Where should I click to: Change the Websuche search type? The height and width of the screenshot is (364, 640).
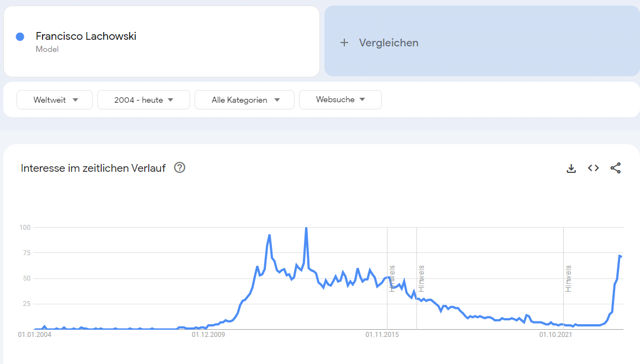tap(340, 100)
